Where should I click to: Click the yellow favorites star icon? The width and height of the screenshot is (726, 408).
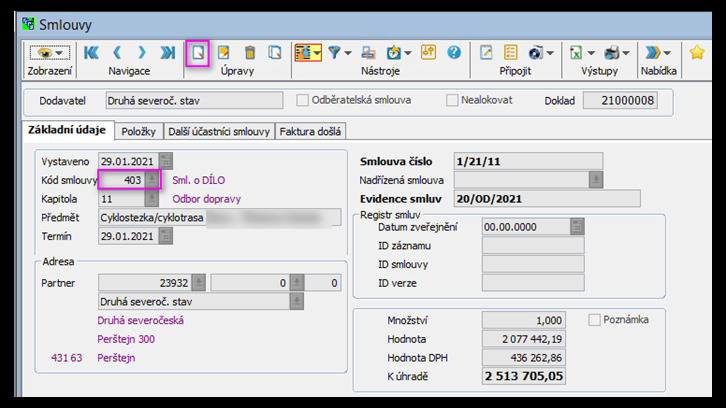[697, 52]
